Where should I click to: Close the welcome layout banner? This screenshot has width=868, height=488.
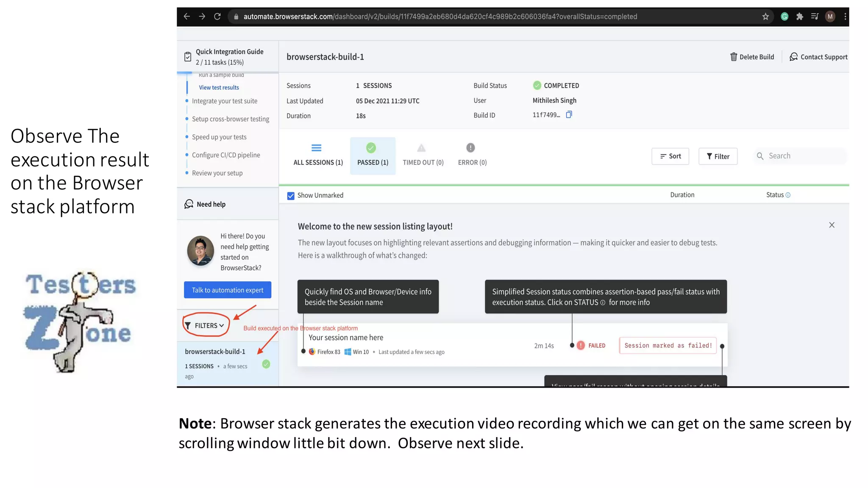tap(832, 225)
